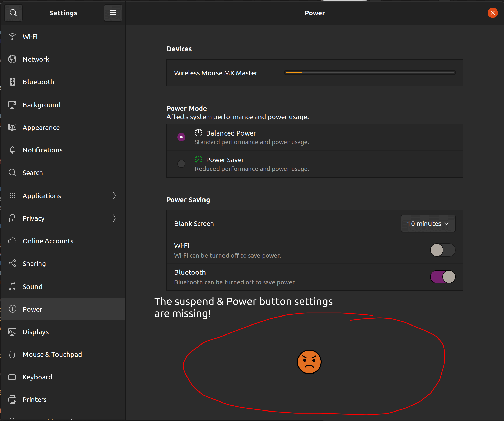The width and height of the screenshot is (504, 421).
Task: Expand the Applications section
Action: [x=114, y=196]
